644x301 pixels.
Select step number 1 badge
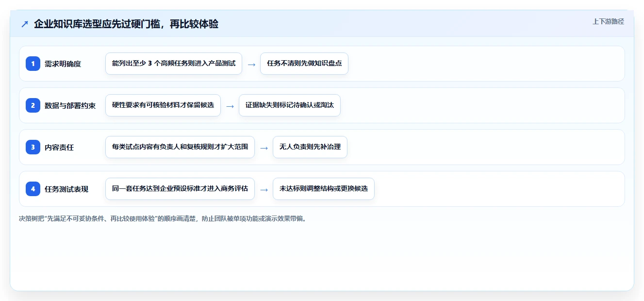33,64
